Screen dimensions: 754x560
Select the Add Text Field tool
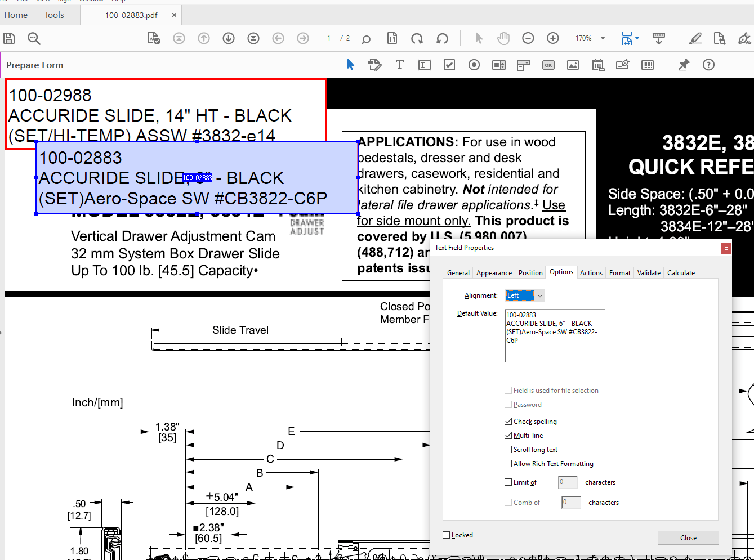pyautogui.click(x=424, y=65)
